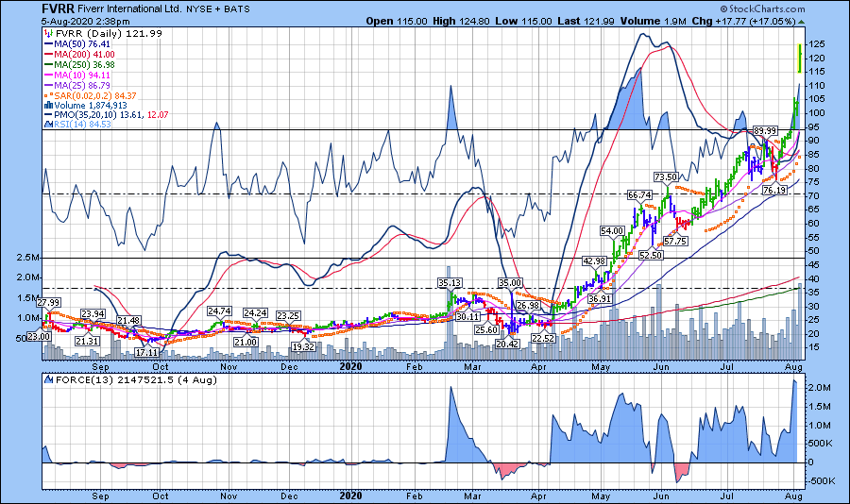This screenshot has width=850, height=504.
Task: Click the 76.19 price label
Action: (774, 191)
